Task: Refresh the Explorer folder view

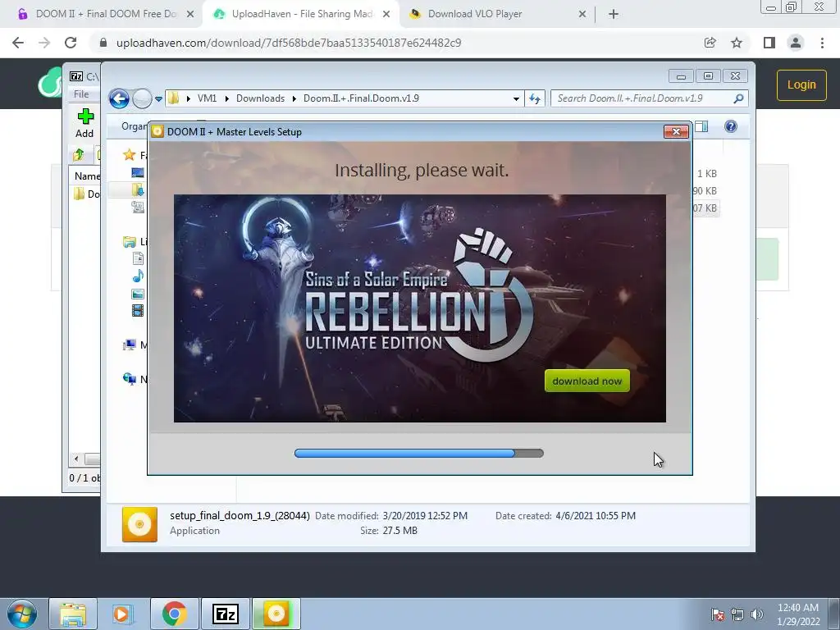Action: click(x=535, y=98)
